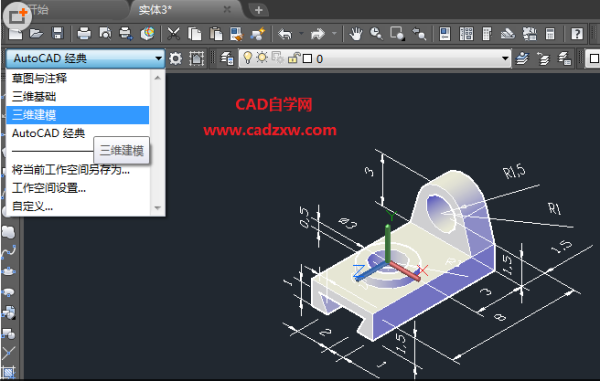Click the 3D Print colorful cube icon
The height and width of the screenshot is (381, 600).
[x=147, y=34]
